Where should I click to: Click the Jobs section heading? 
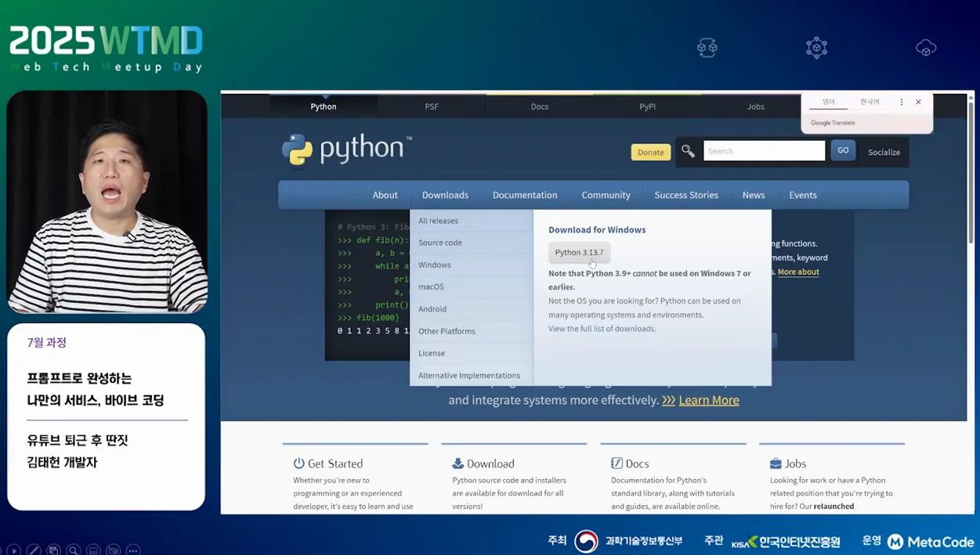tap(795, 463)
